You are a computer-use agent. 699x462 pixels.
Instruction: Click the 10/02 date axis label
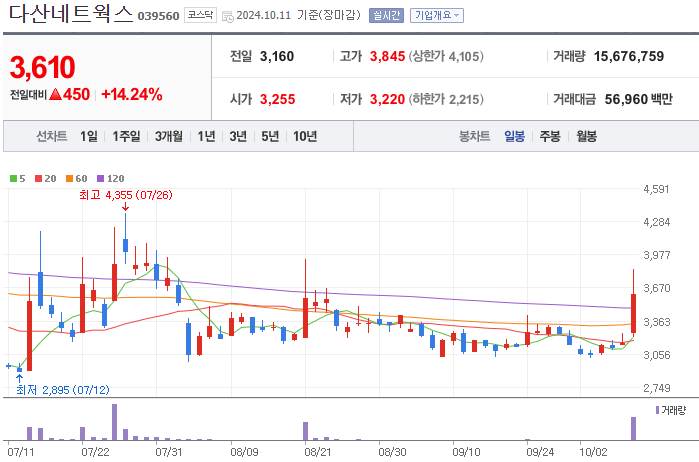[x=593, y=452]
